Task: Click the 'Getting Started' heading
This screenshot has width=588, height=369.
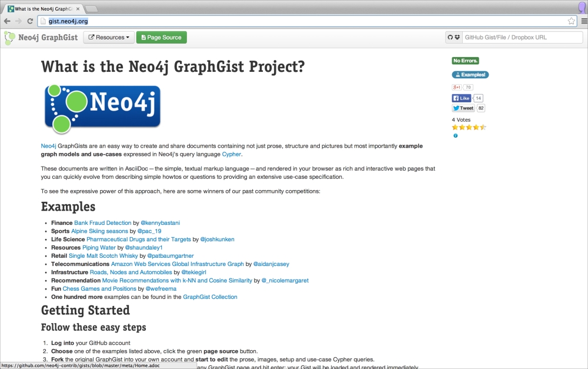Action: tap(85, 310)
